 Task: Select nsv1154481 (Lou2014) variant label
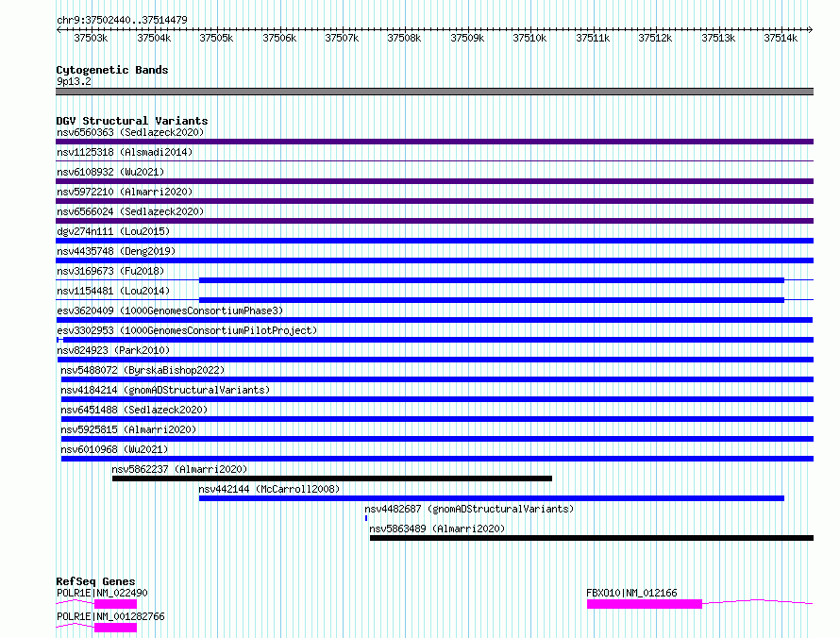click(x=113, y=291)
